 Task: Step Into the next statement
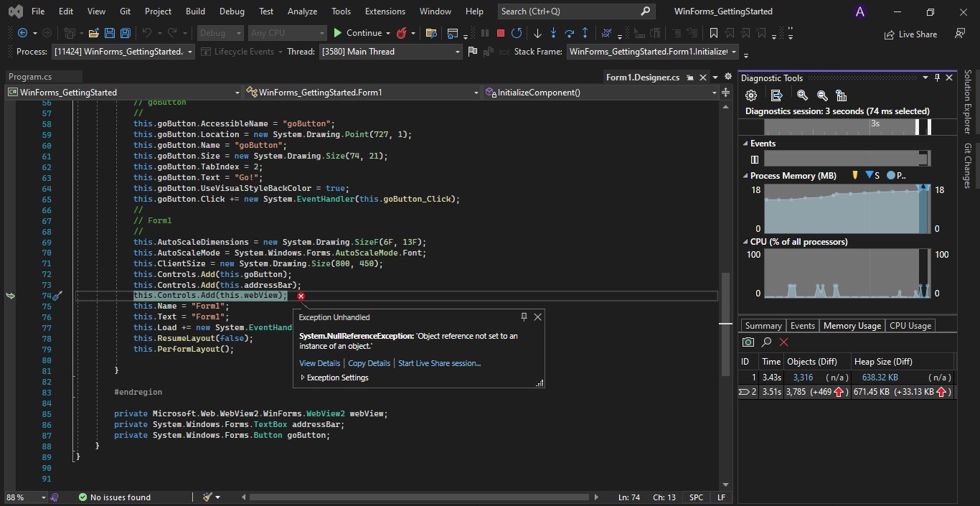coord(553,33)
